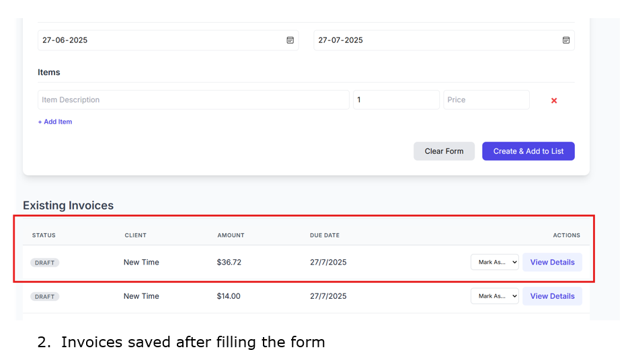Open calendar picker on 27-06-2025 date field
This screenshot has height=364, width=630.
point(290,40)
